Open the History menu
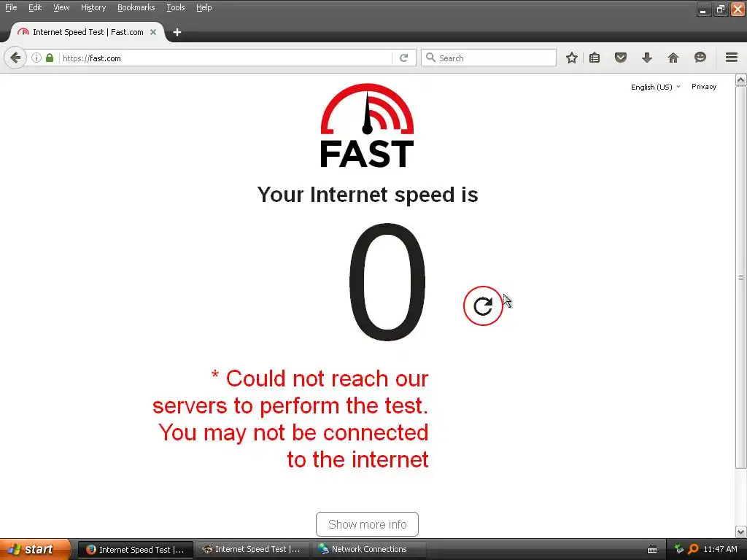 [x=93, y=7]
